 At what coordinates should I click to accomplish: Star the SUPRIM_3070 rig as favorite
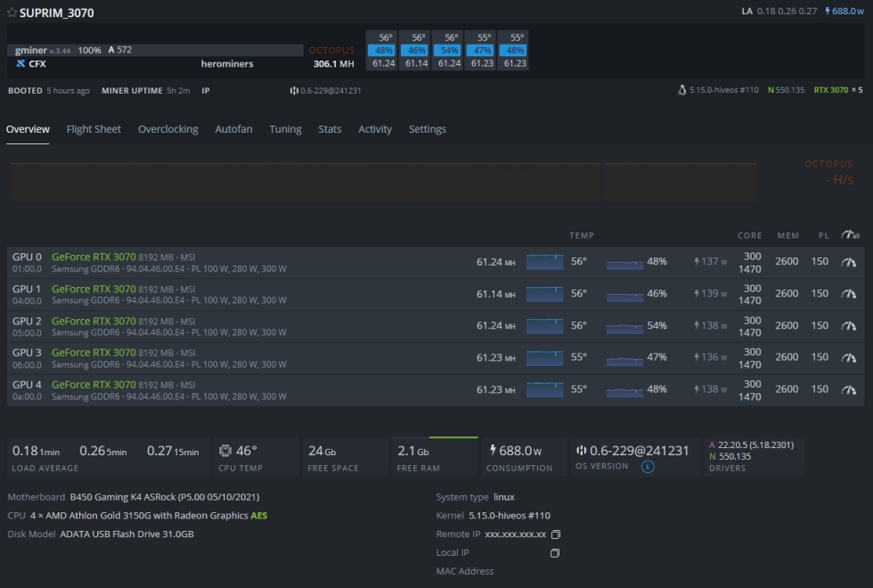(x=12, y=12)
